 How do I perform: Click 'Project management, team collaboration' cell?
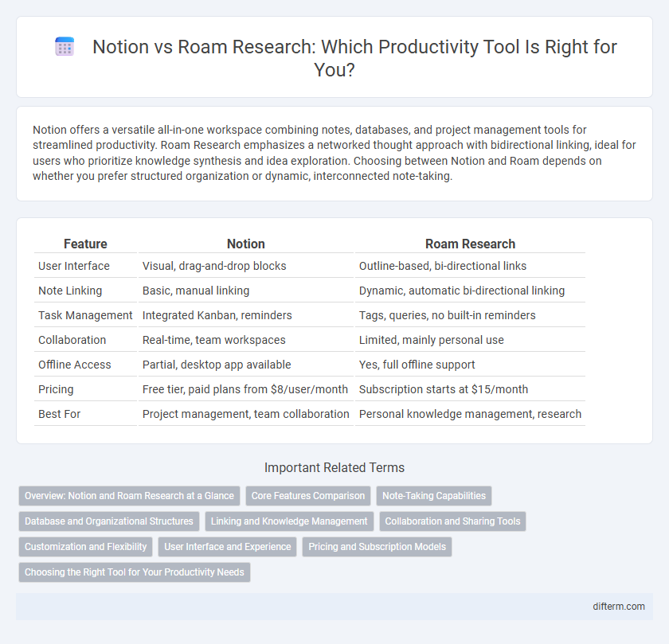tap(246, 415)
